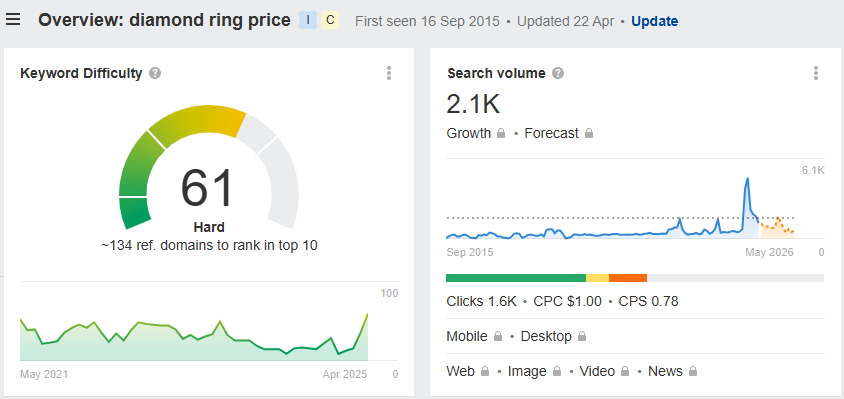
Task: Click the blue 'I' intent badge
Action: point(308,20)
